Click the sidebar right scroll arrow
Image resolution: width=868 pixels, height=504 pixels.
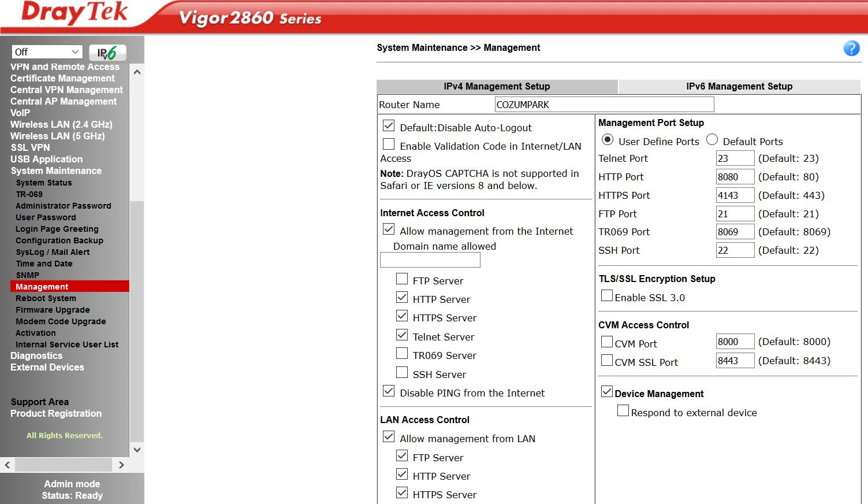[121, 465]
